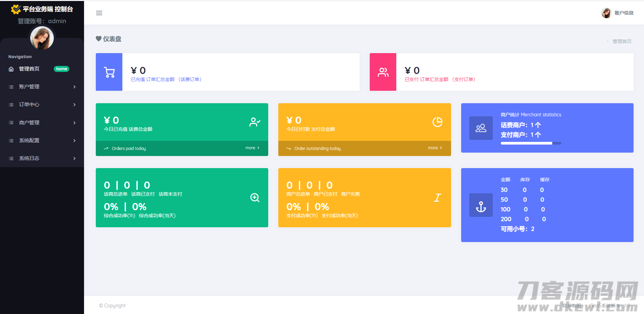Click the merchant statistics people icon

(481, 128)
